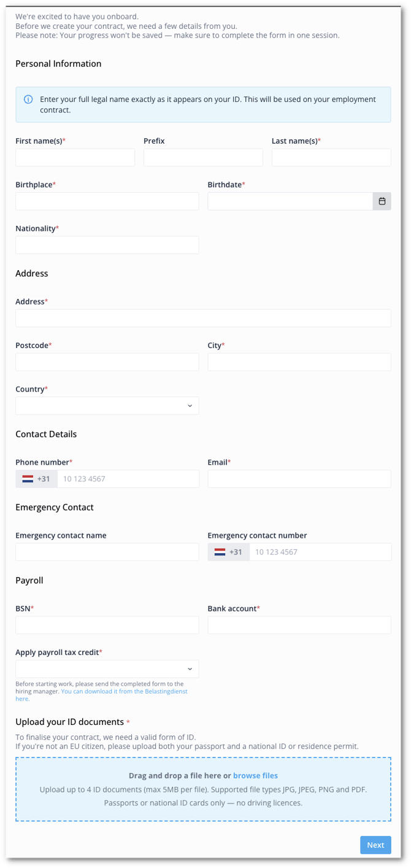The width and height of the screenshot is (411, 868).
Task: Click the Postcode input field
Action: click(x=107, y=362)
